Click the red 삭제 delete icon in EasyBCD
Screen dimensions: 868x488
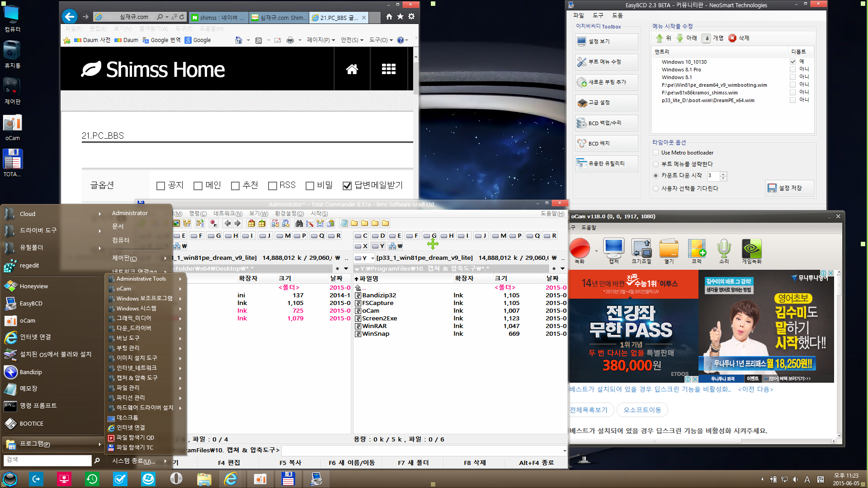(732, 38)
